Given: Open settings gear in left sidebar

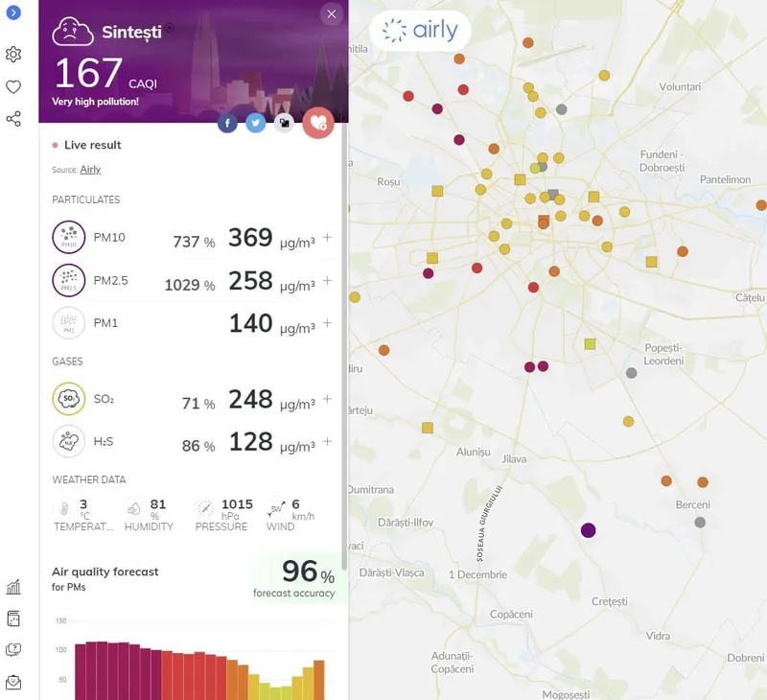Looking at the screenshot, I should coord(13,55).
